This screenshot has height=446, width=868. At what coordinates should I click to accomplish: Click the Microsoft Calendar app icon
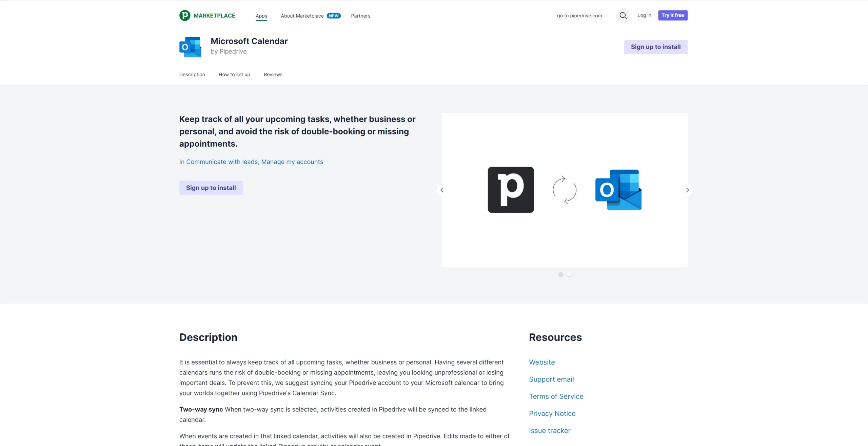190,47
